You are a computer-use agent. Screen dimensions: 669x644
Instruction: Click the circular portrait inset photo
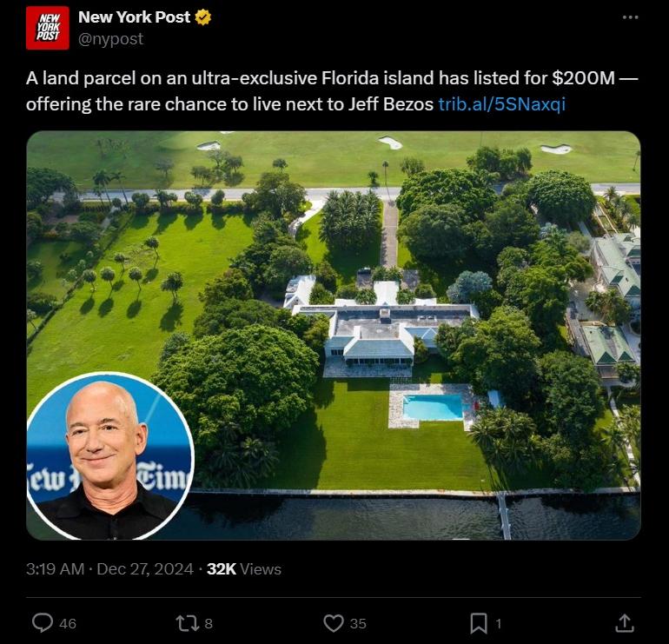(110, 456)
